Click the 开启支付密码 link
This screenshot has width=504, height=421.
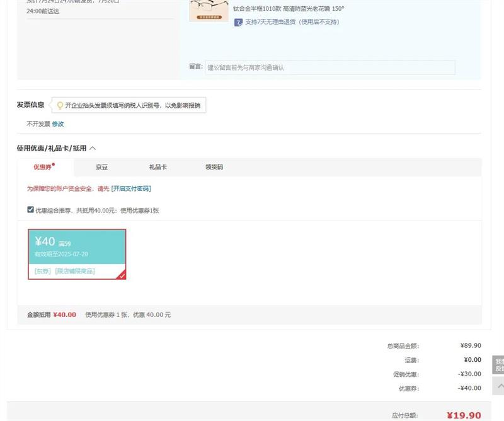131,188
